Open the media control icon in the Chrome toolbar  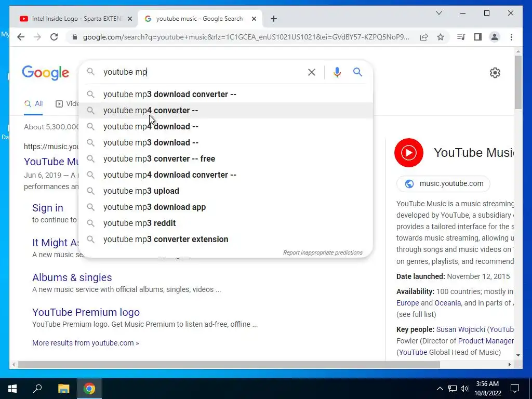coord(461,37)
